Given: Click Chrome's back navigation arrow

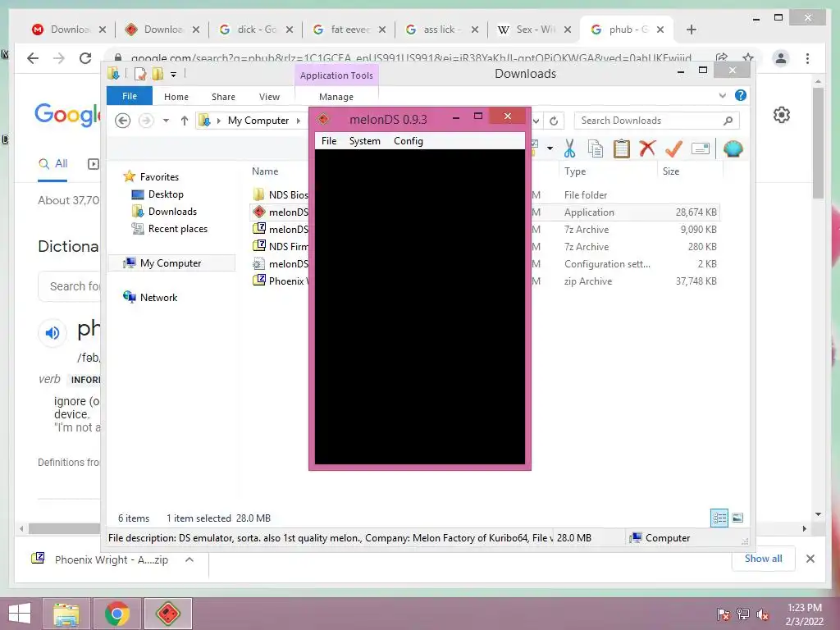Looking at the screenshot, I should (x=33, y=58).
